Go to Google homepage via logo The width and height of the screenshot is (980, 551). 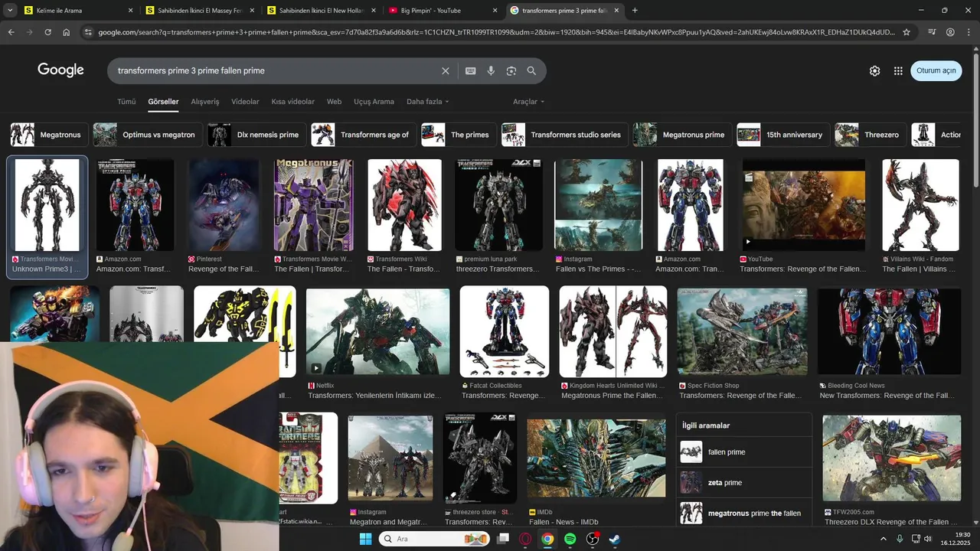[60, 70]
